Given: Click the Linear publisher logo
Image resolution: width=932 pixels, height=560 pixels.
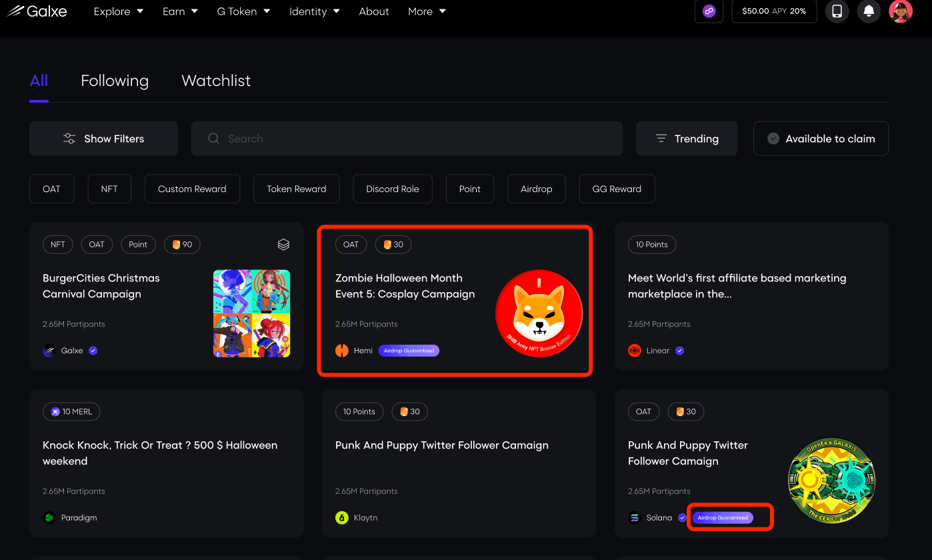Looking at the screenshot, I should 635,351.
